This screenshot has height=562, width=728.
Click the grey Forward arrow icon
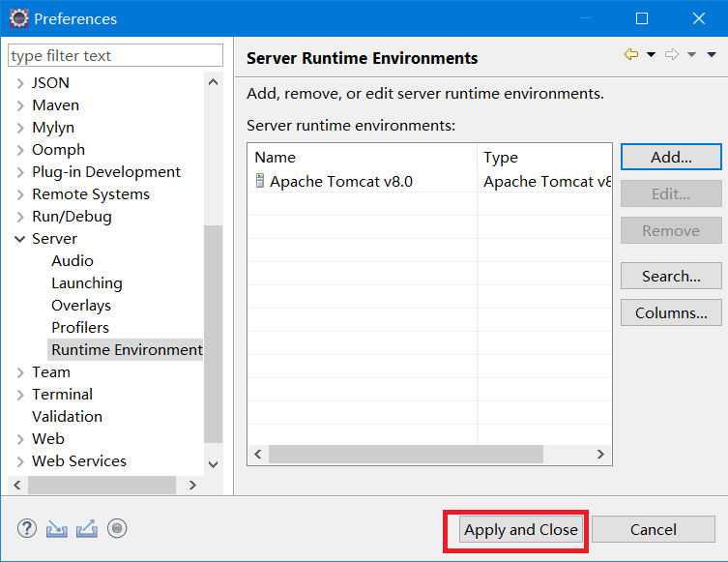[x=672, y=55]
